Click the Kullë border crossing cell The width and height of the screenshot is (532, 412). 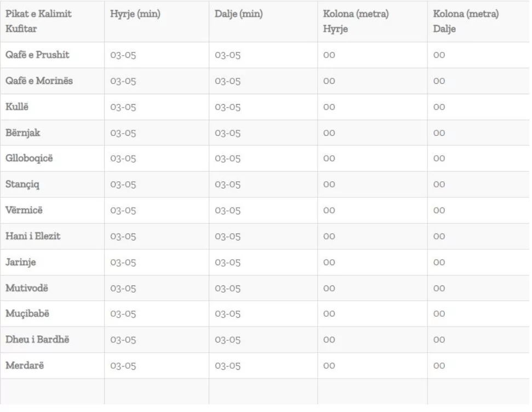coord(17,107)
